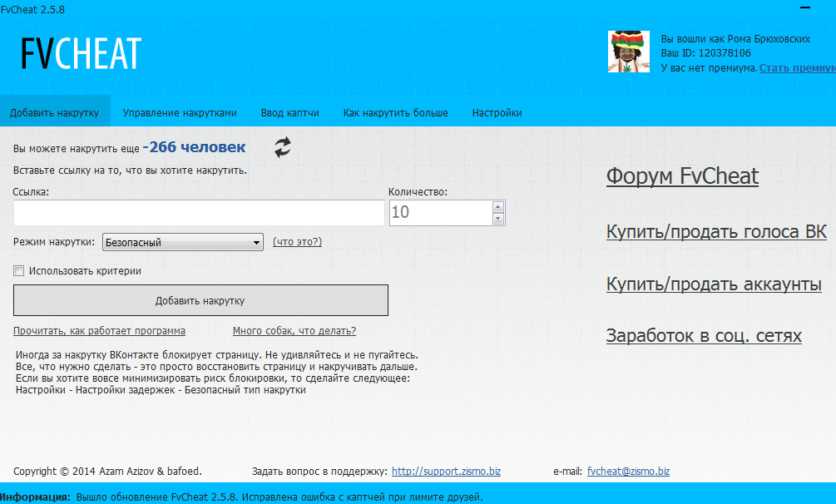Focus the Ссылка input field
Viewport: 836px width, 504px height.
point(199,213)
